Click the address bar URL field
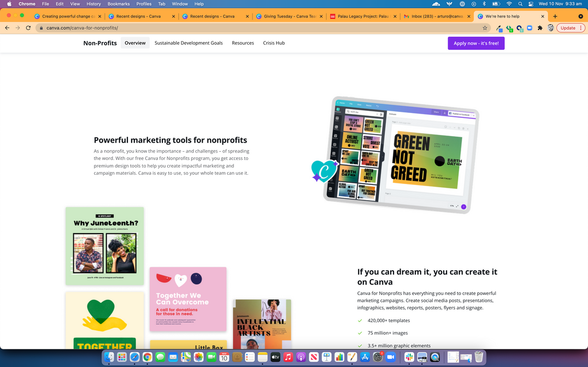 [x=219, y=28]
